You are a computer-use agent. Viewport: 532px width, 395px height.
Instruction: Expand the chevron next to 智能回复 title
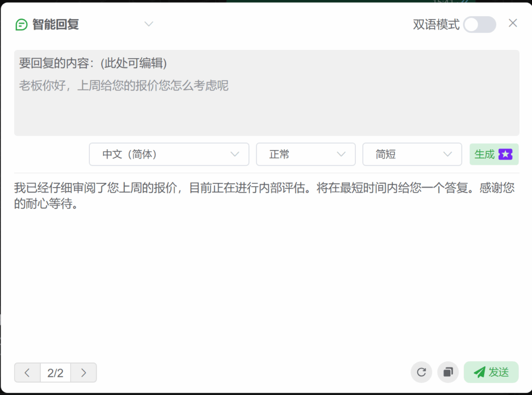coord(149,24)
